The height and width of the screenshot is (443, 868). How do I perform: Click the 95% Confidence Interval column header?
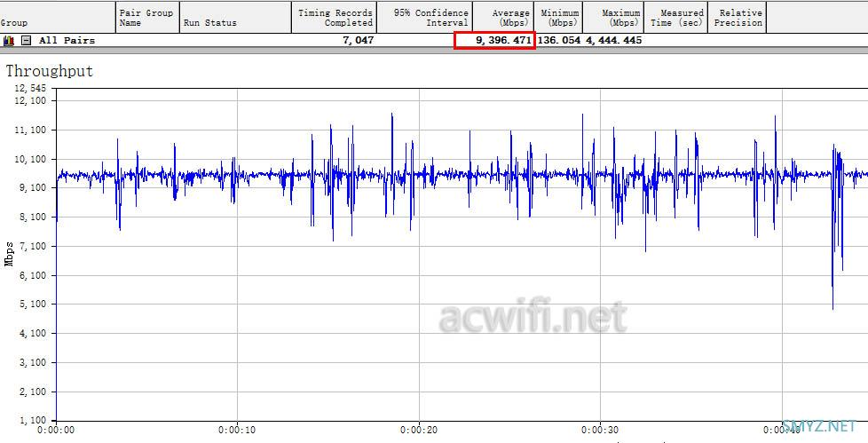424,17
